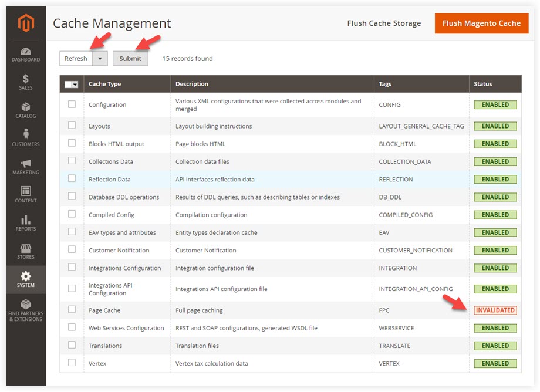The image size is (540, 392).
Task: Select the Page Cache checkbox
Action: [72, 309]
